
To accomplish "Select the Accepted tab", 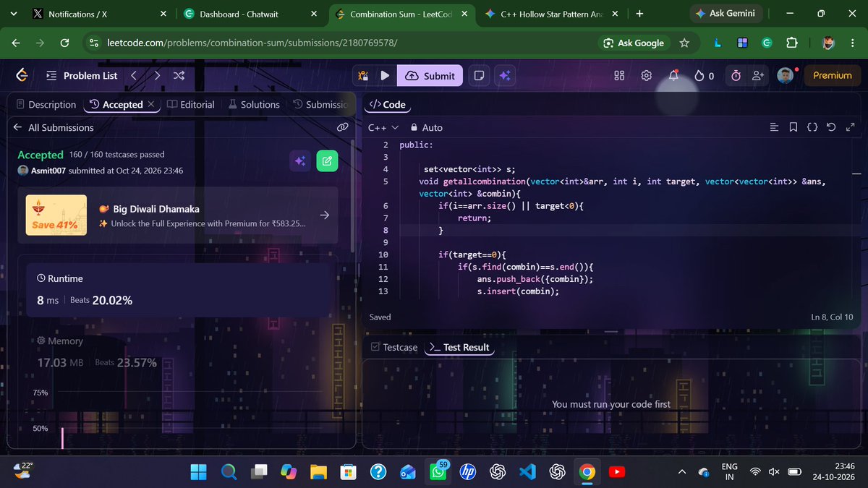I will coord(116,104).
